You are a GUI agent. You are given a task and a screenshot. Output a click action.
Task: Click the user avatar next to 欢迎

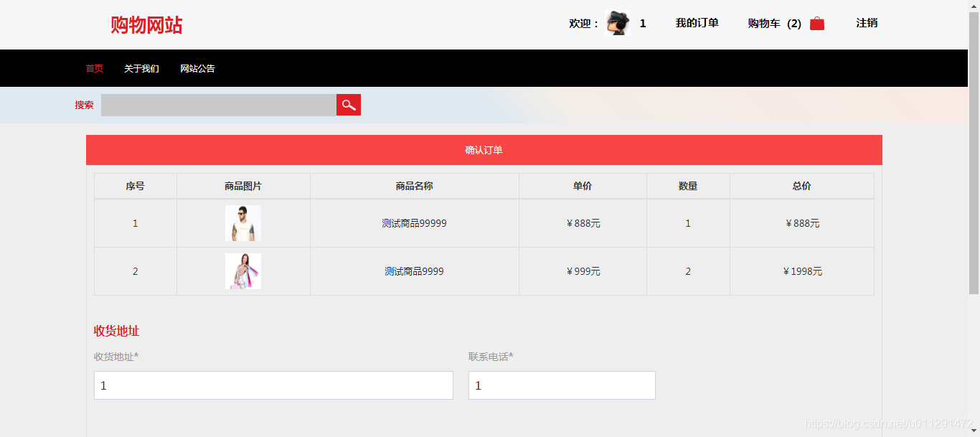616,22
